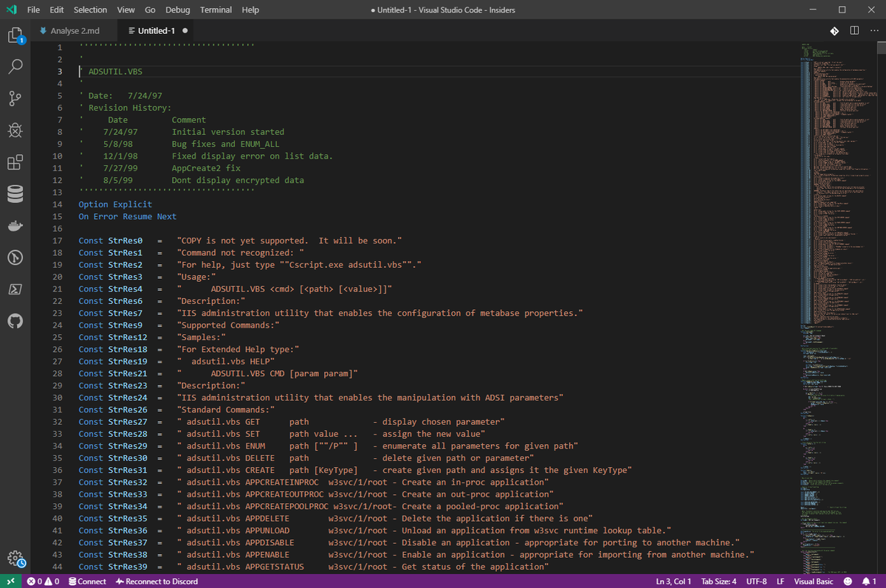Switch to the Analyse 2.md tab
The height and width of the screenshot is (588, 886).
coord(75,31)
